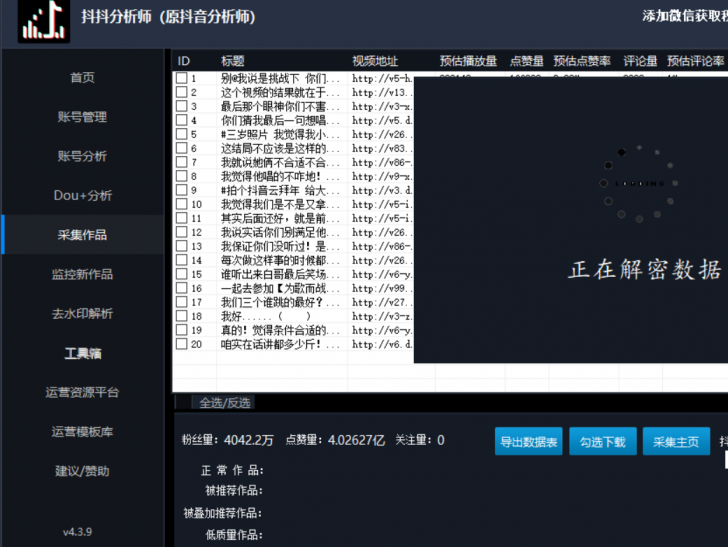The image size is (728, 547).
Task: Tick the checkbox for row 13
Action: point(182,246)
